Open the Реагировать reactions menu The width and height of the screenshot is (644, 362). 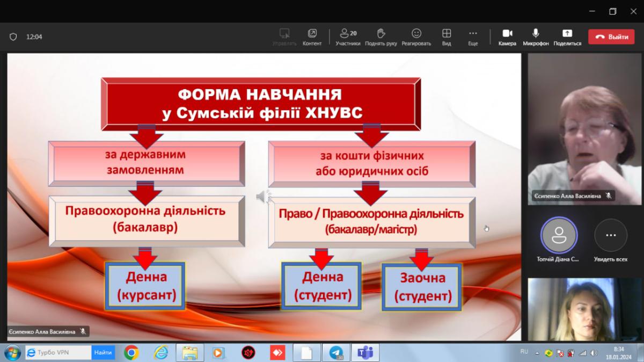pos(416,37)
